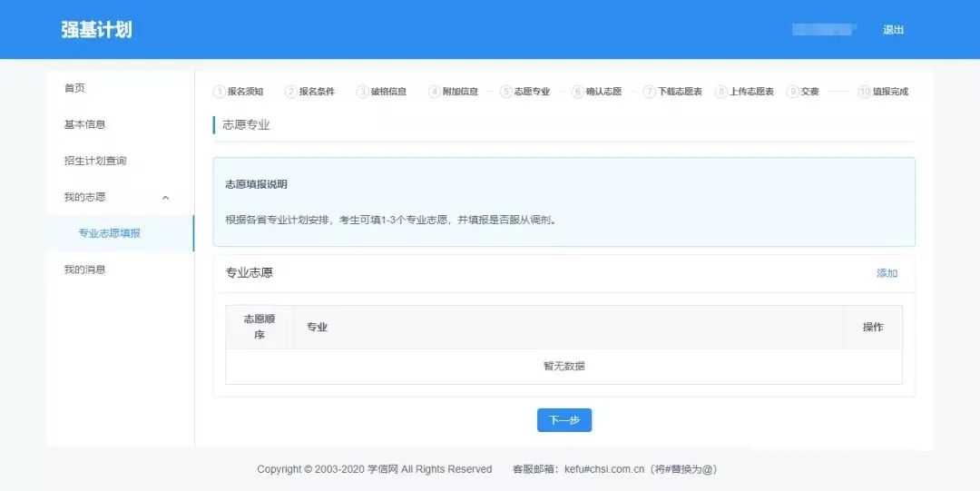Screen dimensions: 980x491
Task: Go to 招生计划查询 in sidebar
Action: [94, 161]
